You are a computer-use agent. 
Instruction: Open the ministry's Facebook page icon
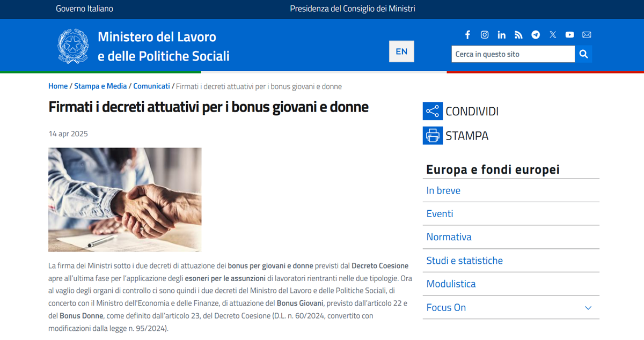[x=467, y=35]
